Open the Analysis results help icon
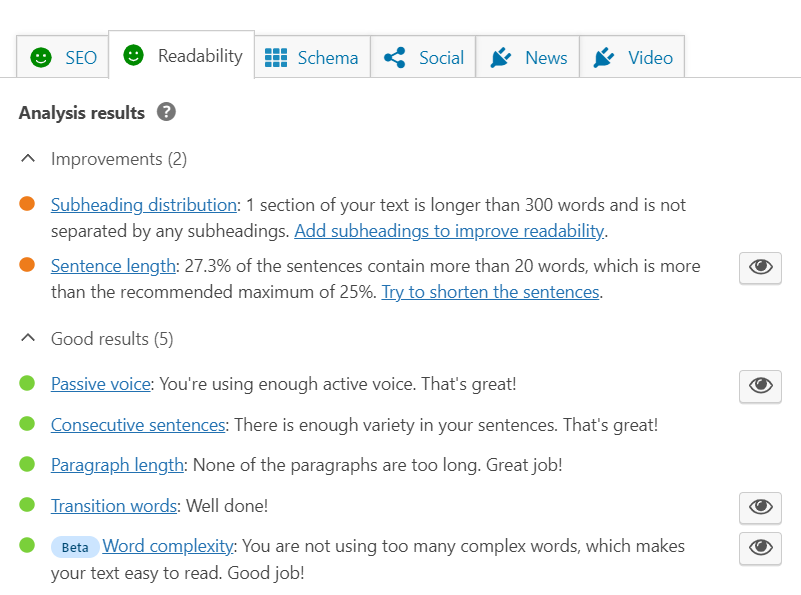This screenshot has width=801, height=595. click(x=166, y=112)
